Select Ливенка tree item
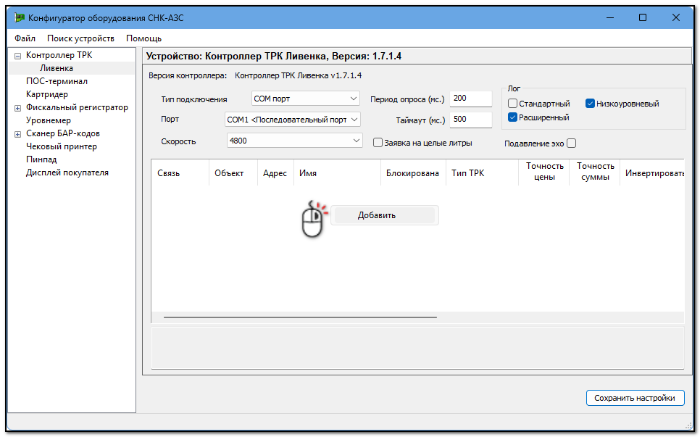The image size is (700, 437). coord(56,68)
